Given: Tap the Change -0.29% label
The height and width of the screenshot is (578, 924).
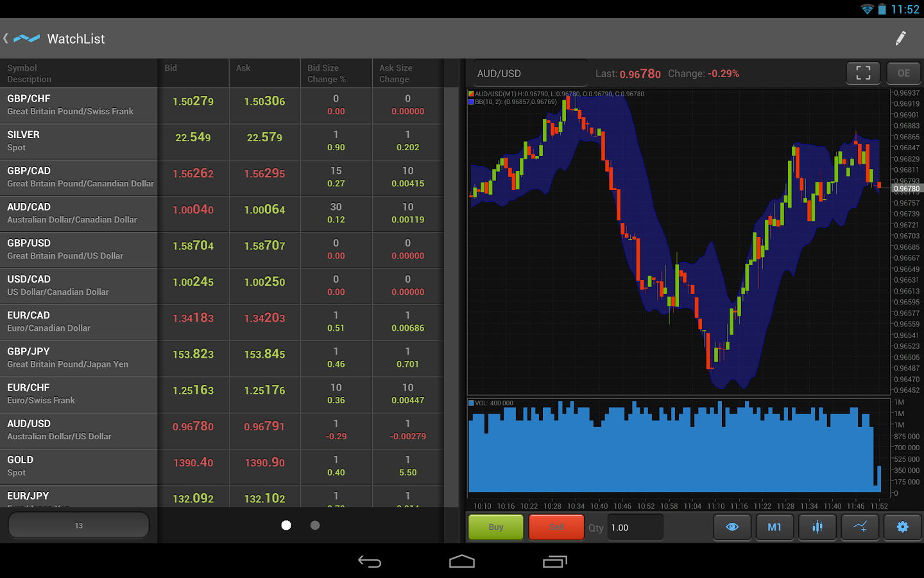Looking at the screenshot, I should [703, 74].
